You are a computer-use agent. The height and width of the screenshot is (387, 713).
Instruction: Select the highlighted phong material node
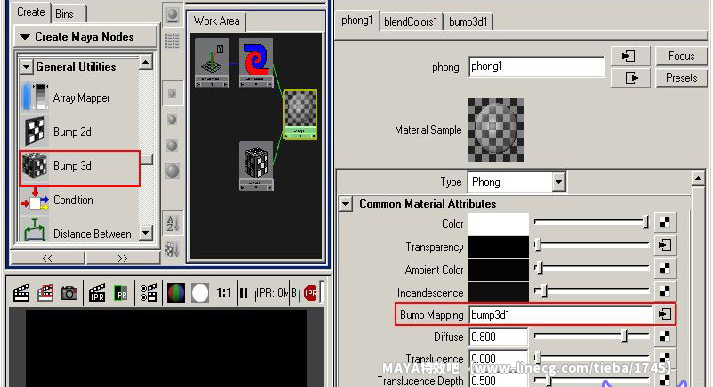pos(300,114)
